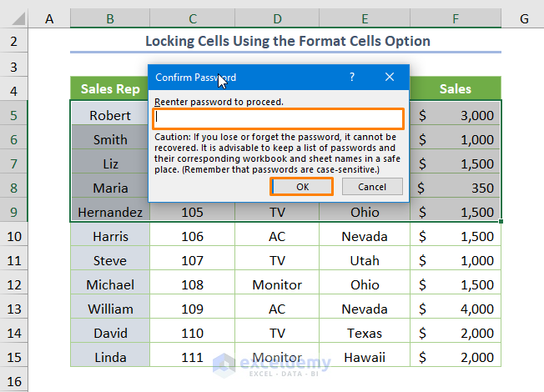
Task: Click the cell with value 109
Action: (192, 309)
